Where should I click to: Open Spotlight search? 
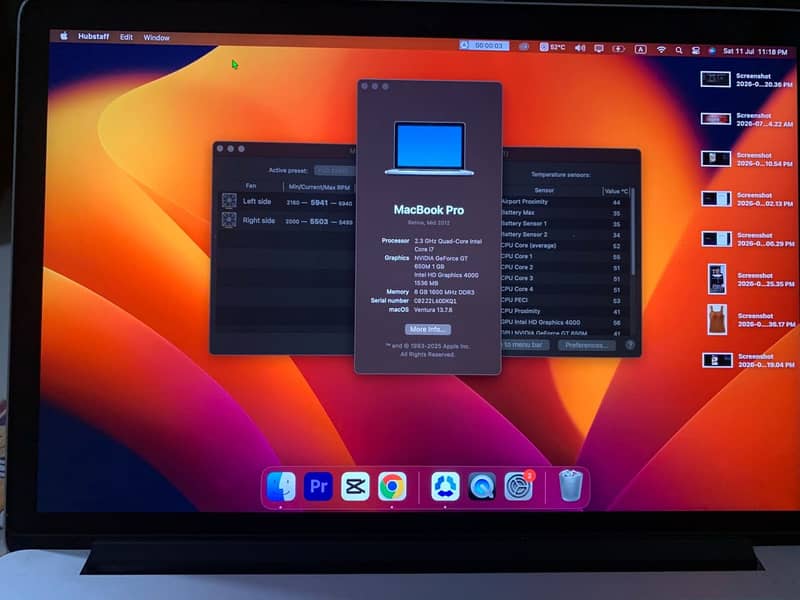[x=679, y=51]
